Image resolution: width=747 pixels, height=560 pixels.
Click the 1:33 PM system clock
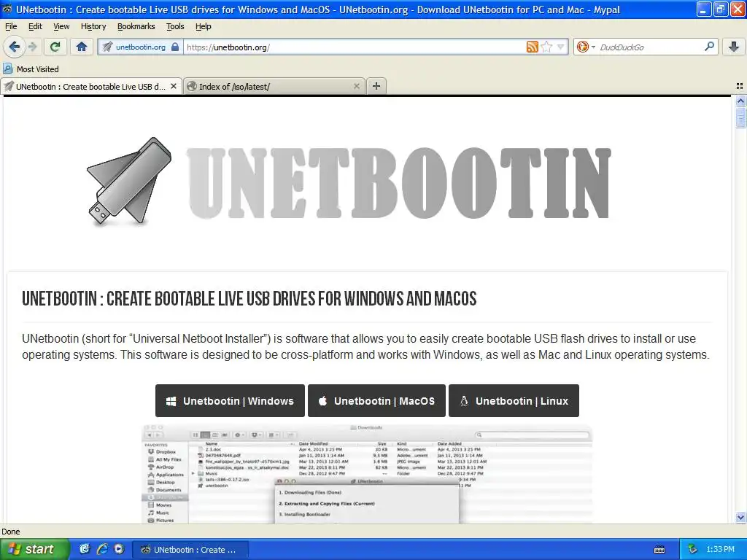point(720,549)
